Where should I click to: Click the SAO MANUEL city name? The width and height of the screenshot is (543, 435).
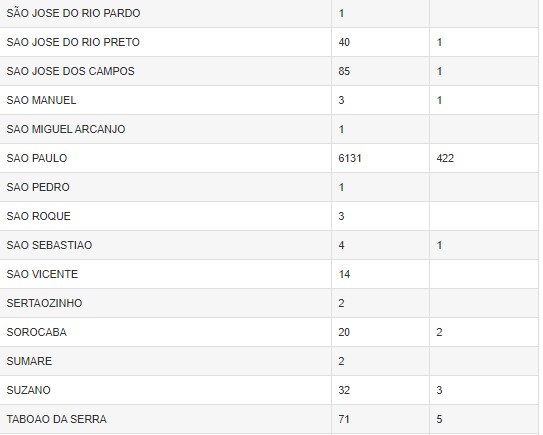pos(41,100)
